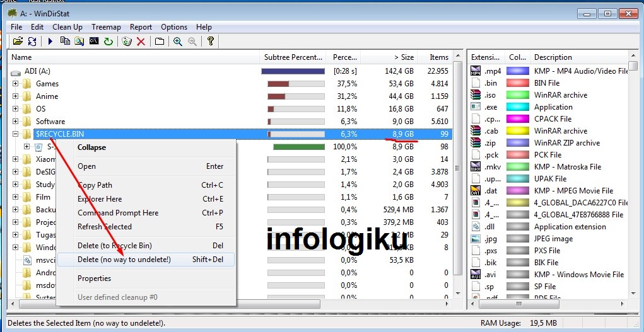Viewport: 644px width, 332px height.
Task: Click the Copy Path toolbar icon
Action: click(x=65, y=41)
